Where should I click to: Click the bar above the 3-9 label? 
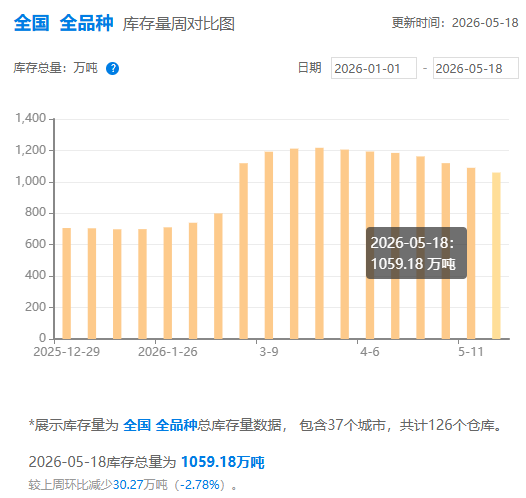coord(269,245)
